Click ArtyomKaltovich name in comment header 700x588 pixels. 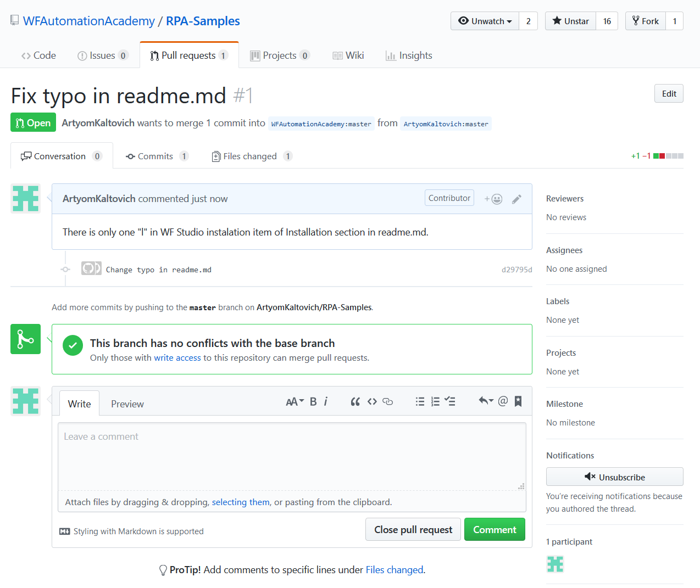[99, 199]
